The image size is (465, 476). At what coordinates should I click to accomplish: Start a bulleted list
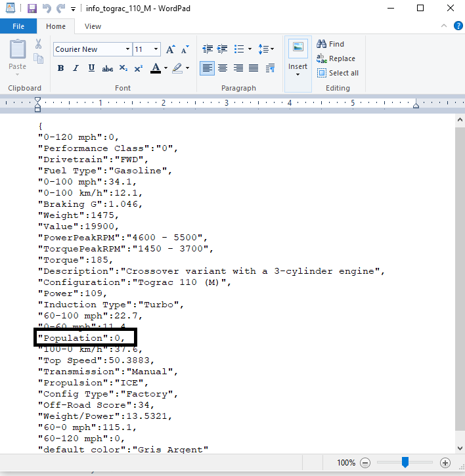tap(239, 49)
